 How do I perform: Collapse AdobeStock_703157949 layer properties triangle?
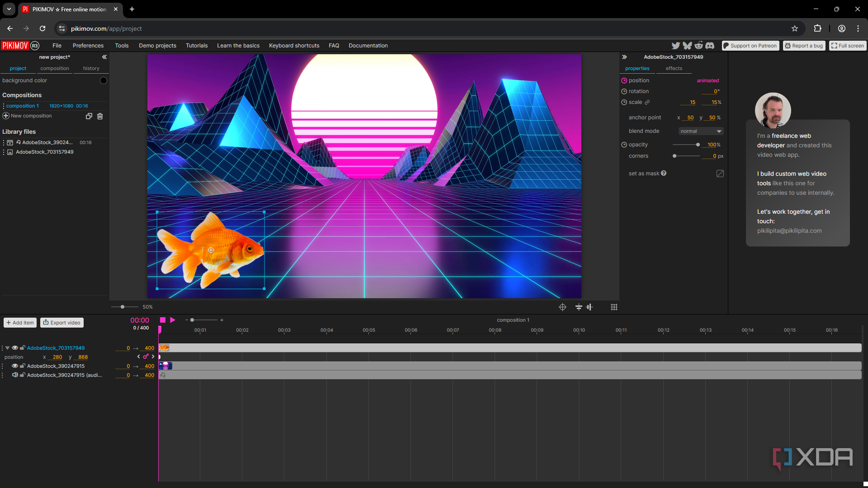[8, 348]
